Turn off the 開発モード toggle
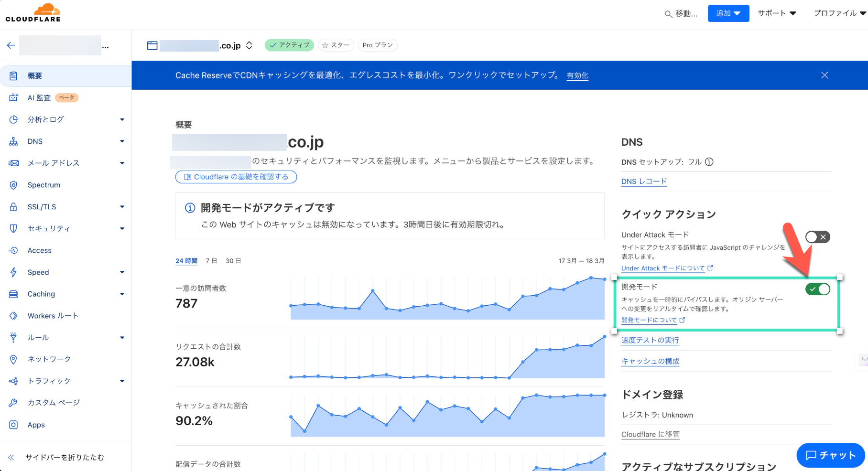Viewport: 868px width, 471px height. [818, 289]
